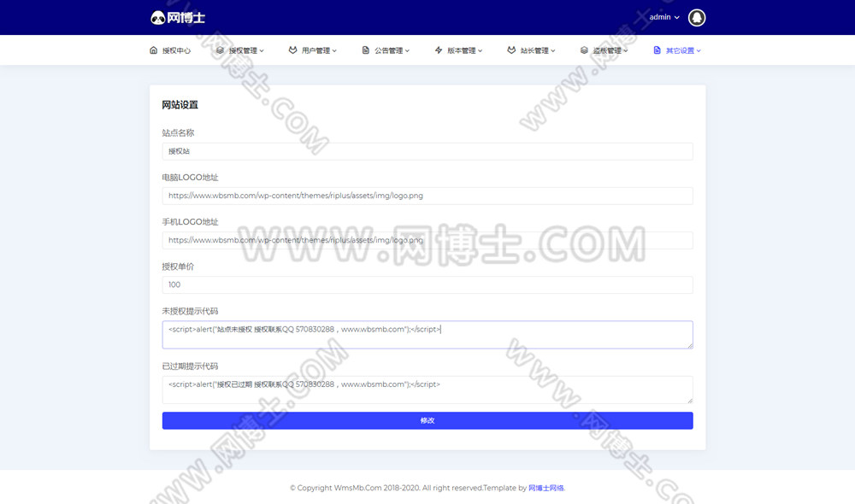Click the 已过期提示代码 label
Image resolution: width=855 pixels, height=504 pixels.
(190, 366)
